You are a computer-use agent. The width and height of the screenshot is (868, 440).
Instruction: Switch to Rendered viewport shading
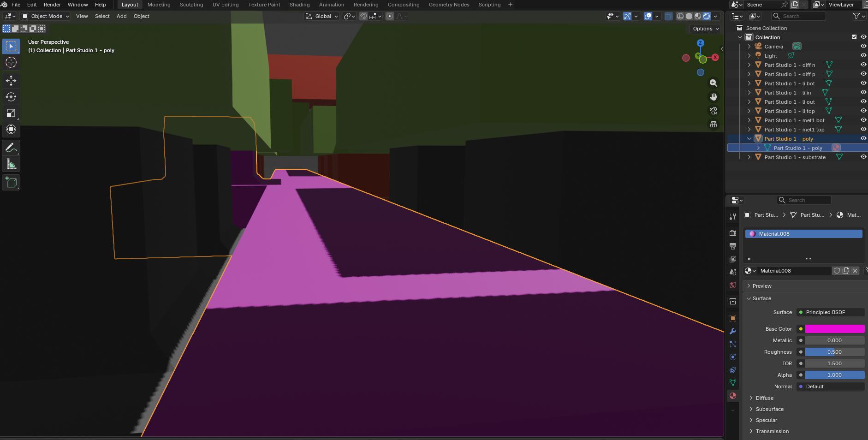coord(707,16)
